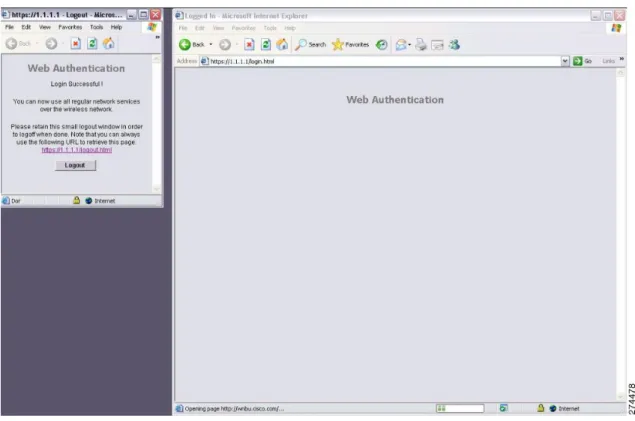The width and height of the screenshot is (635, 421).
Task: Click Logged In window scroll up arrow
Action: 620,72
